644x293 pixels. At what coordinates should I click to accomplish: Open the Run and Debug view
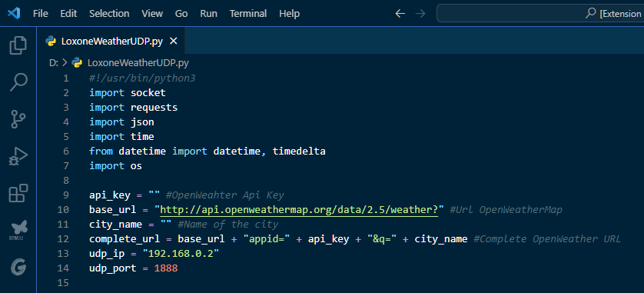click(x=18, y=157)
